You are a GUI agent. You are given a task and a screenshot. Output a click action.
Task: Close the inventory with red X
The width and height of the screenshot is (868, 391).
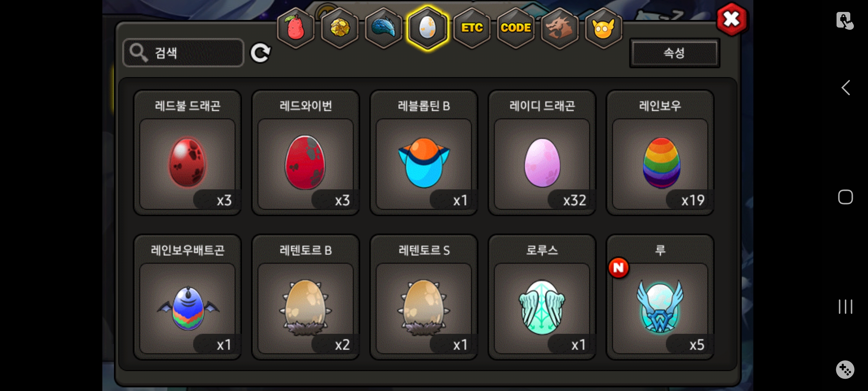click(x=732, y=19)
